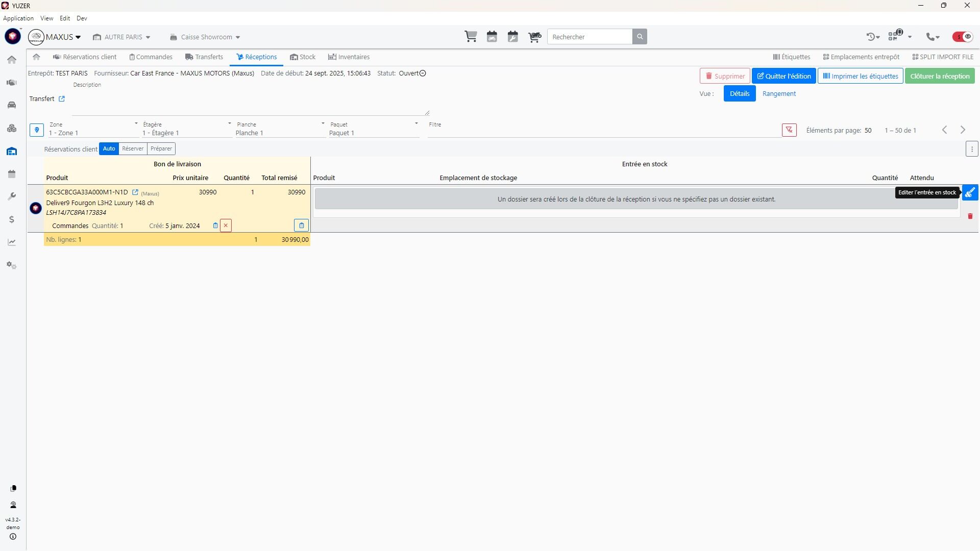Open the AUTRE PARIS site dropdown

[122, 37]
